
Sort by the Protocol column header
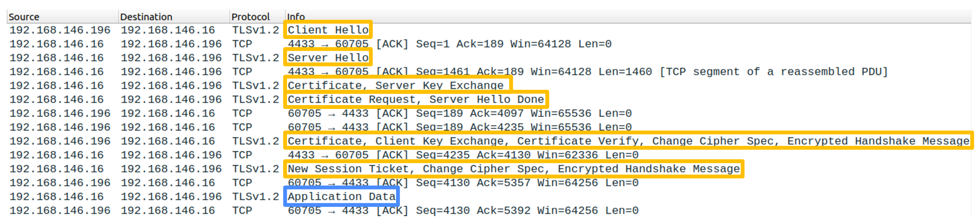(x=250, y=17)
